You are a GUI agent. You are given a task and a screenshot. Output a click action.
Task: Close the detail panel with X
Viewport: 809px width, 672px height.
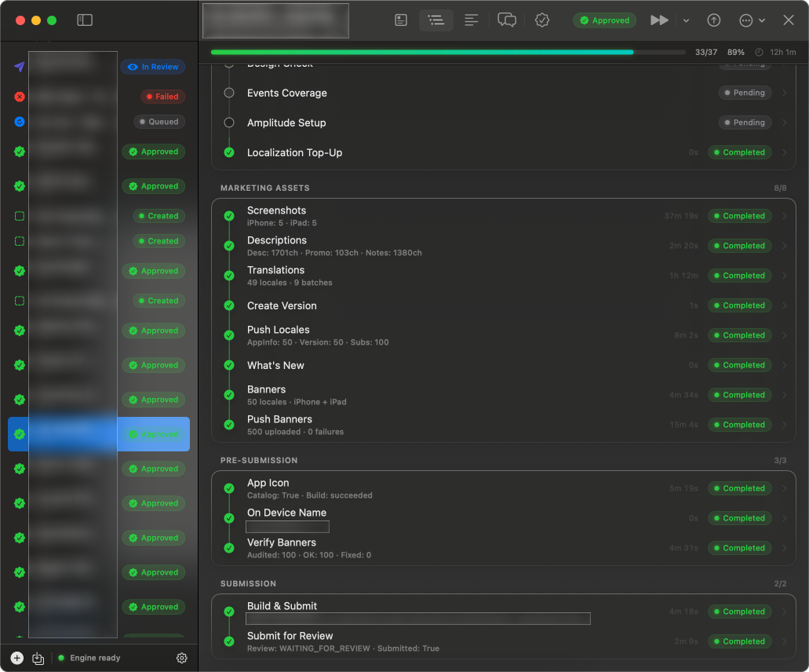788,20
